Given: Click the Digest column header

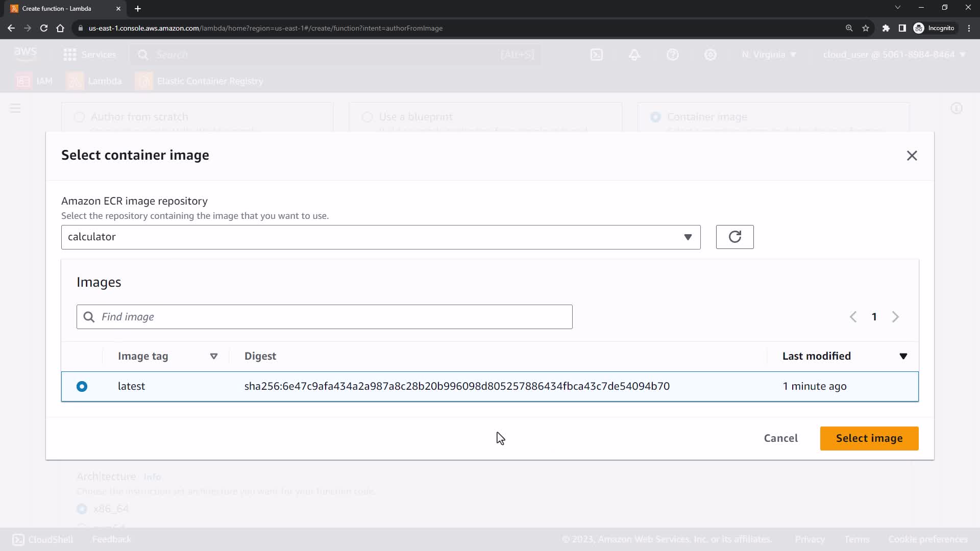Looking at the screenshot, I should (260, 356).
